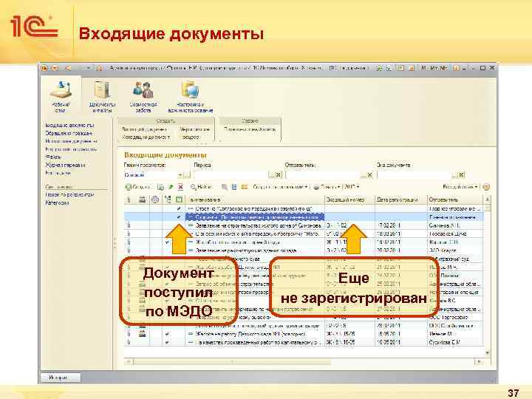Image resolution: width=532 pixels, height=399 pixels.
Task: Click the Входящий номер column header
Action: click(349, 199)
